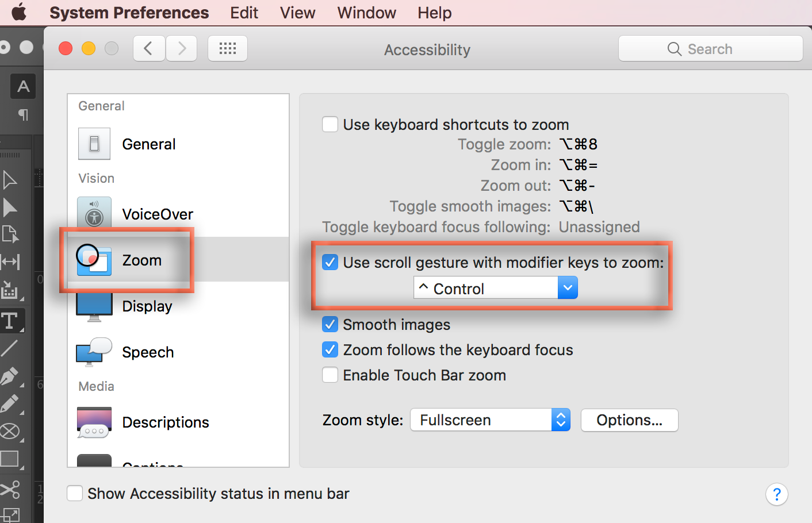This screenshot has height=523, width=812.
Task: Open the Window menu
Action: [x=366, y=13]
